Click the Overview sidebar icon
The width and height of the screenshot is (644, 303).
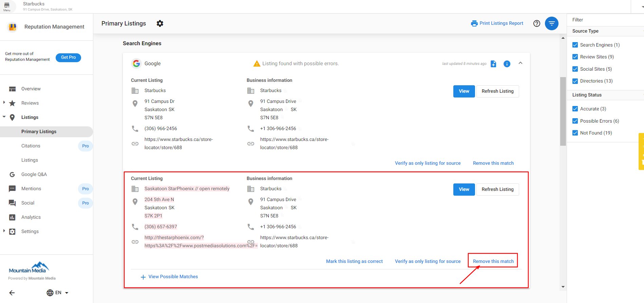[13, 89]
